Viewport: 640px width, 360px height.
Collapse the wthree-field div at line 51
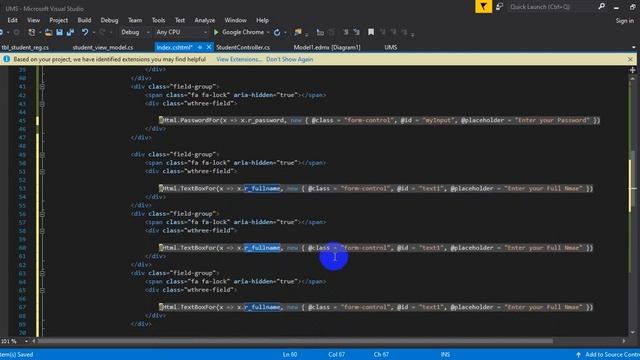pyautogui.click(x=42, y=171)
